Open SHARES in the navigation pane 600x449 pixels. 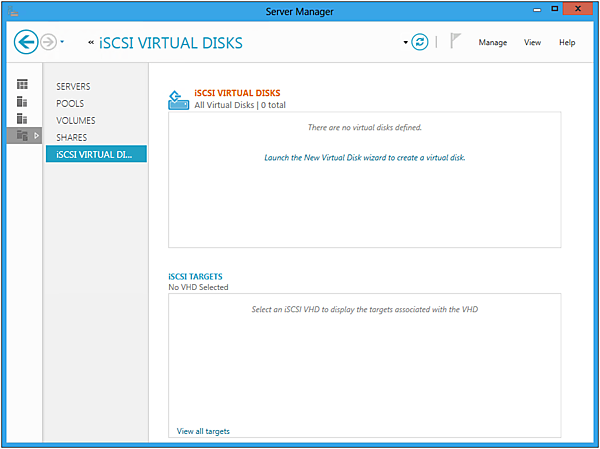click(71, 138)
